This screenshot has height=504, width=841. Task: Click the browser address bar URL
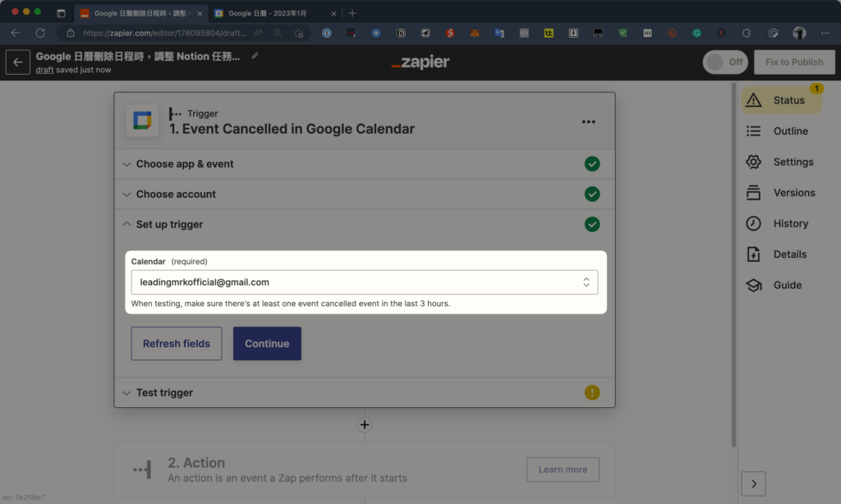click(x=164, y=33)
